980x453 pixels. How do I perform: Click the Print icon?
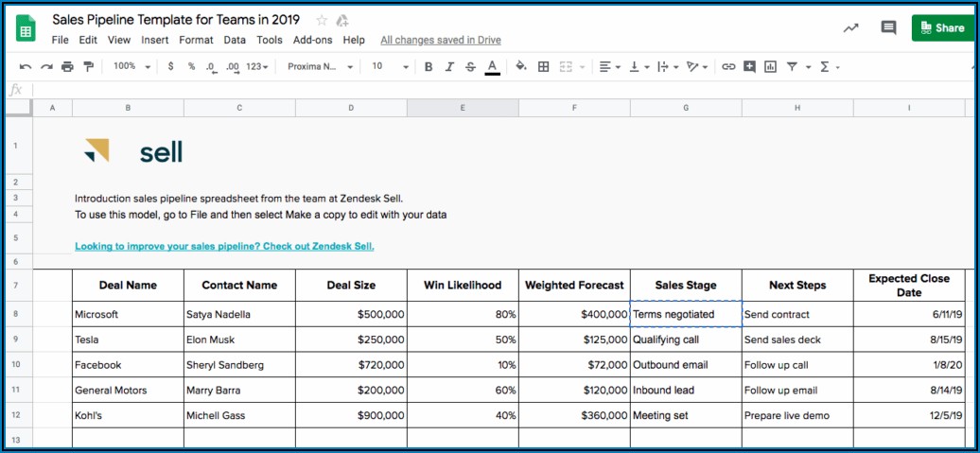67,67
